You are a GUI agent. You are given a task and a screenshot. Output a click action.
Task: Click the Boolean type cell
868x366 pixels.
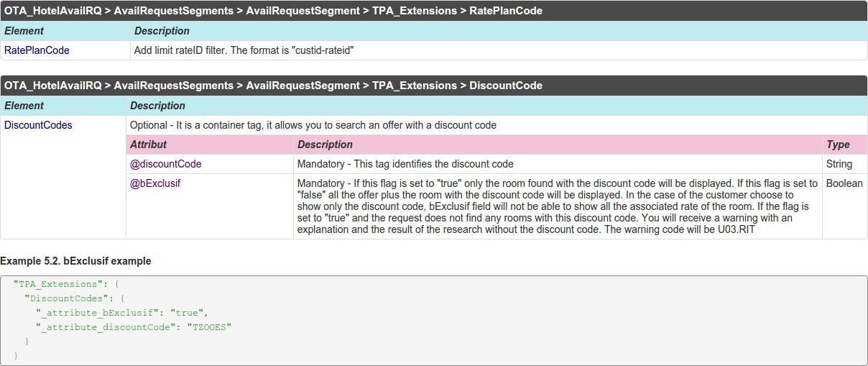[844, 183]
